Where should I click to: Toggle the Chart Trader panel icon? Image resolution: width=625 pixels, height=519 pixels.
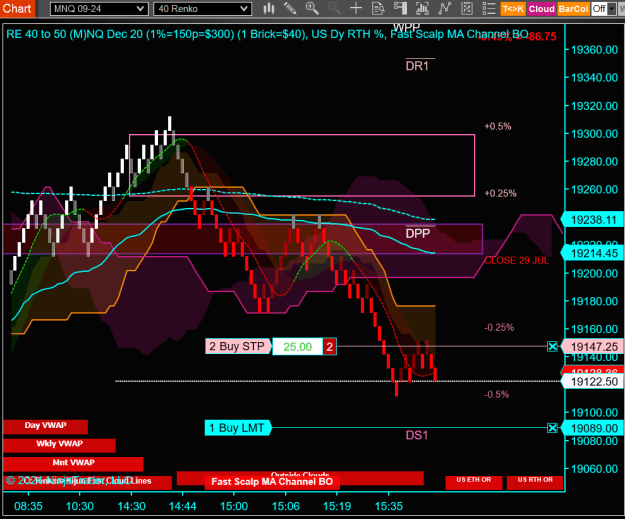pos(400,8)
